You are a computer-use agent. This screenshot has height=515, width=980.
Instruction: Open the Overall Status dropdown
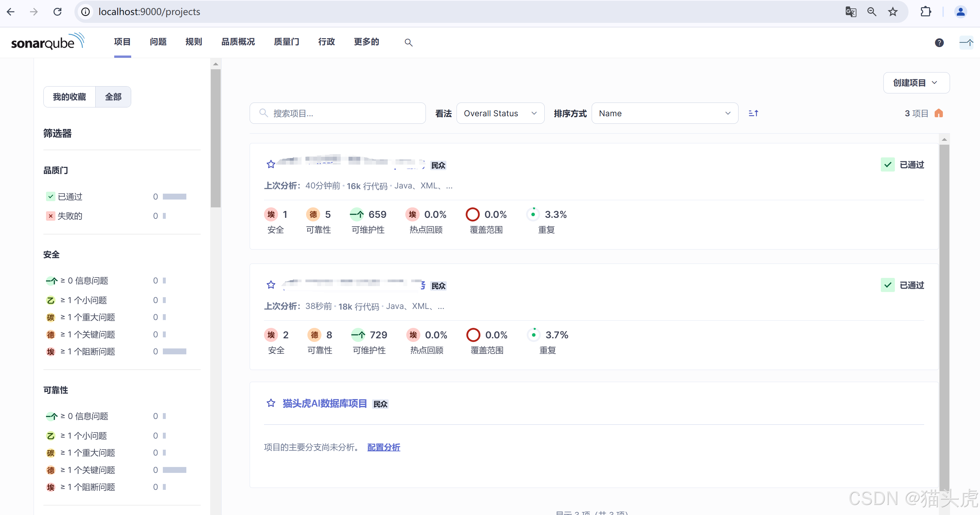coord(500,113)
